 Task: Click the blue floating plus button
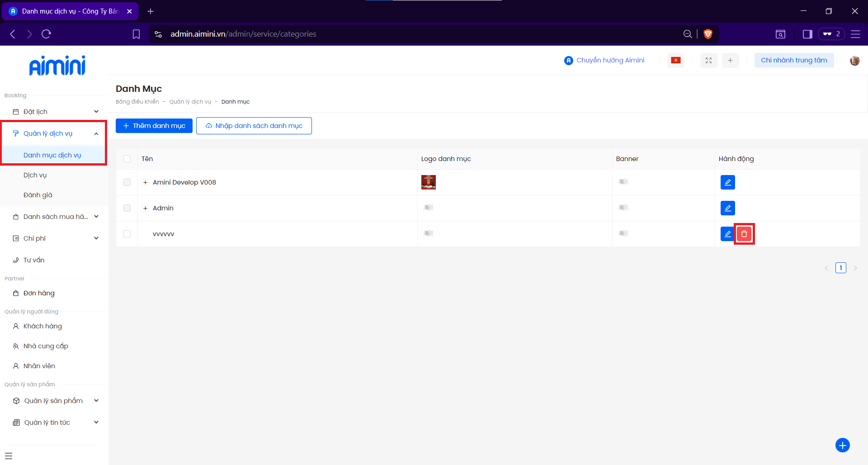pyautogui.click(x=842, y=445)
